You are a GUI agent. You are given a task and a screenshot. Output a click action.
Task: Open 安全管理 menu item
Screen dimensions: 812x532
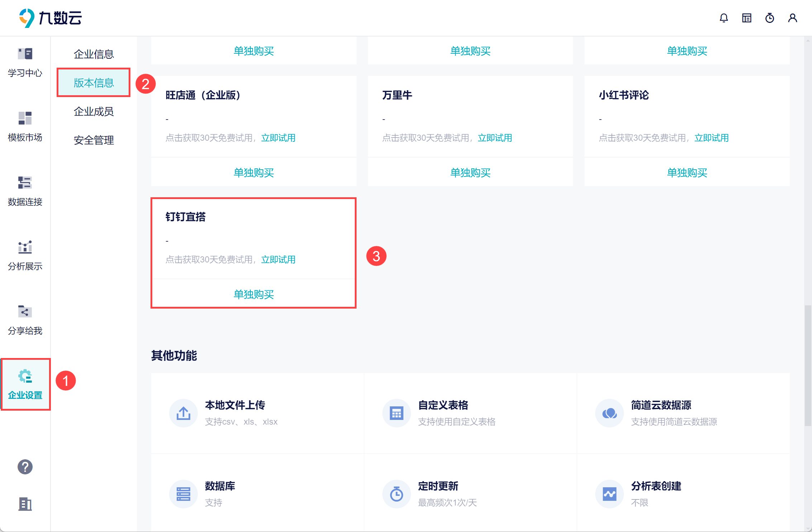pyautogui.click(x=94, y=140)
